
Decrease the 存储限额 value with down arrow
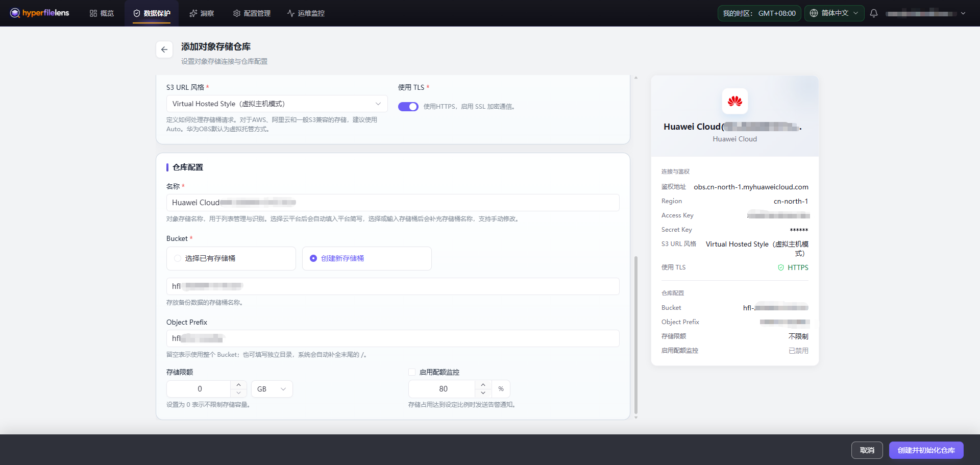point(238,393)
